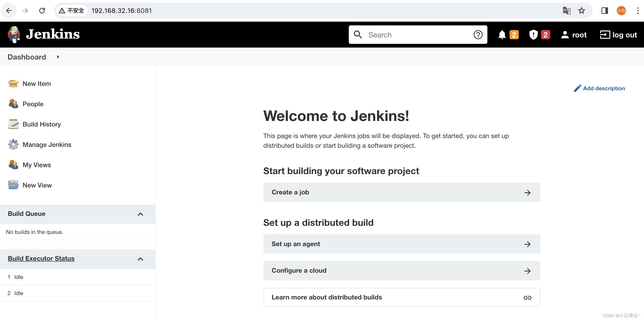Click Set up an agent button
Screen dimensions: 644x320
402,244
